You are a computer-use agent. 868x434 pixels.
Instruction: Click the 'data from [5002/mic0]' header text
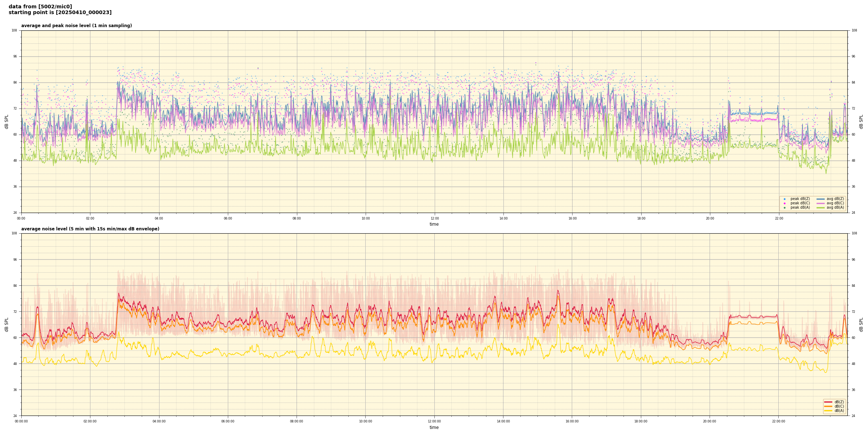click(40, 7)
